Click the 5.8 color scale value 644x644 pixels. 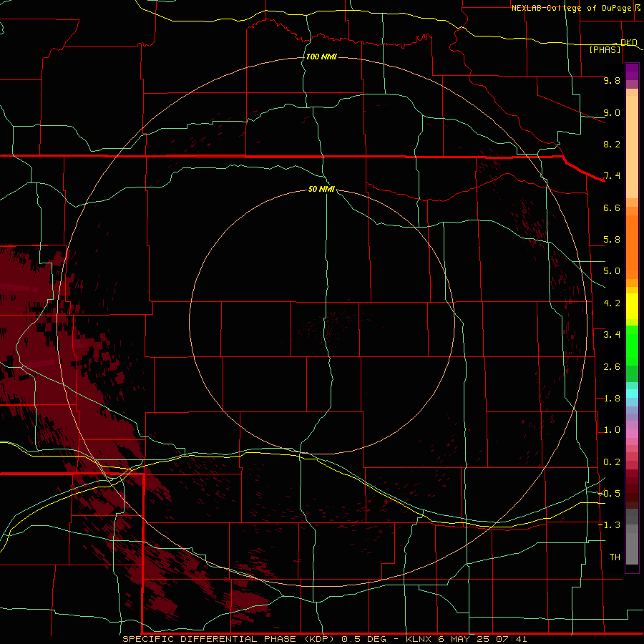tap(612, 240)
